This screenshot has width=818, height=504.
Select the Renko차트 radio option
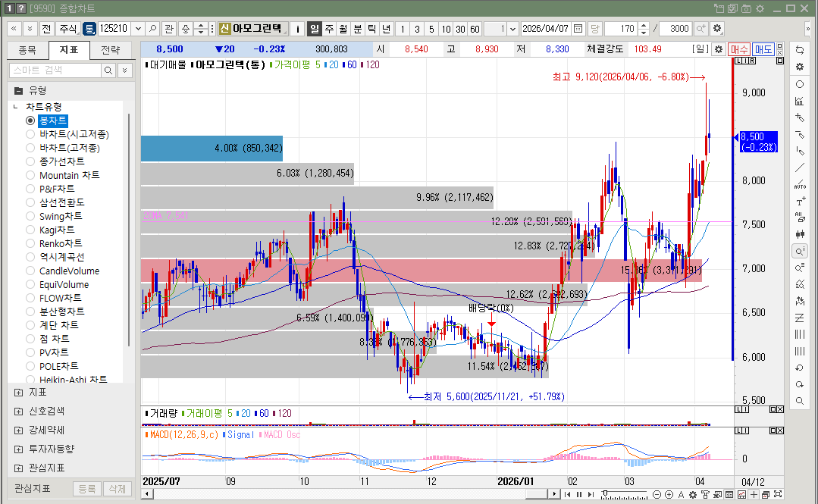point(30,243)
